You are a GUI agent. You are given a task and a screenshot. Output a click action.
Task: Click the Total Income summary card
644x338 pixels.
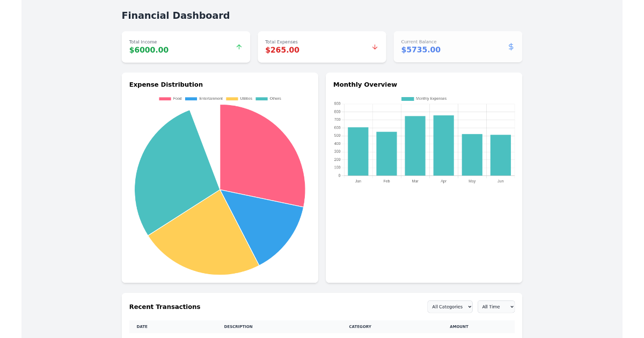point(186,47)
